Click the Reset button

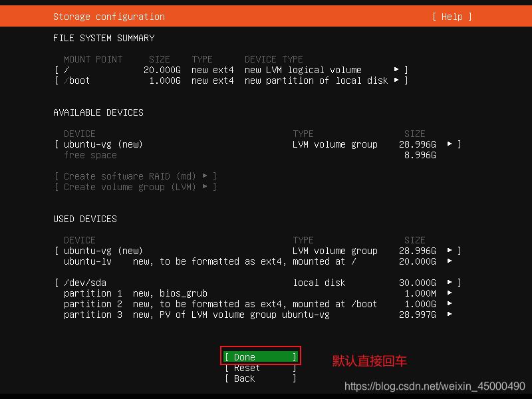[x=261, y=368]
